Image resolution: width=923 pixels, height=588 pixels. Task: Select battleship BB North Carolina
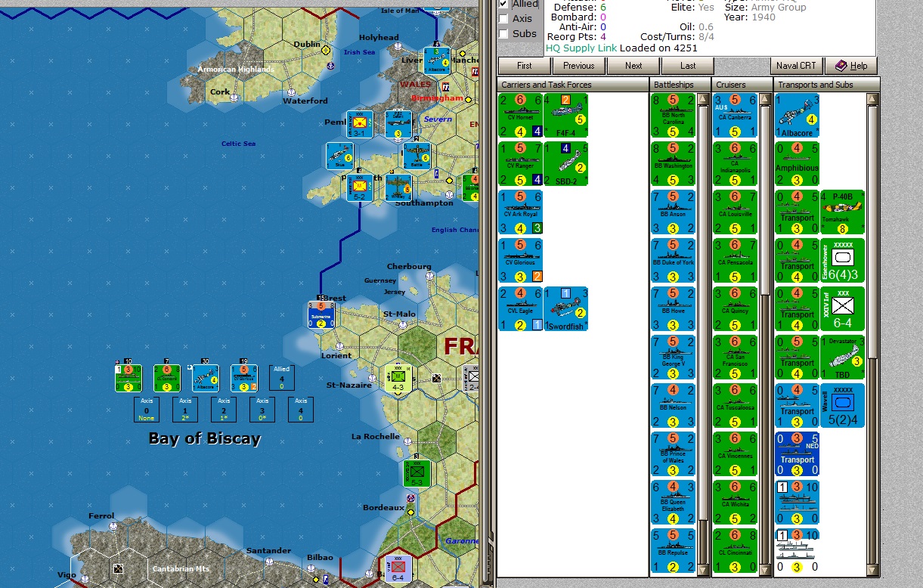(x=673, y=116)
